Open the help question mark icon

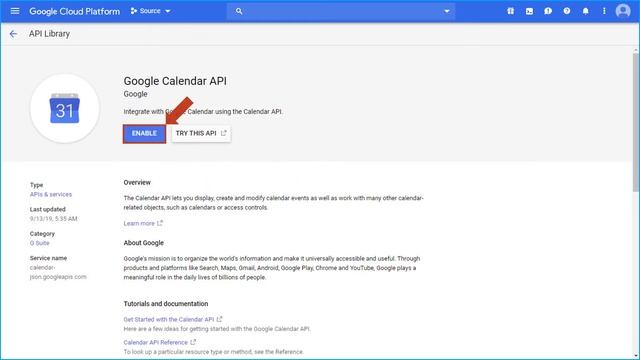(x=567, y=11)
